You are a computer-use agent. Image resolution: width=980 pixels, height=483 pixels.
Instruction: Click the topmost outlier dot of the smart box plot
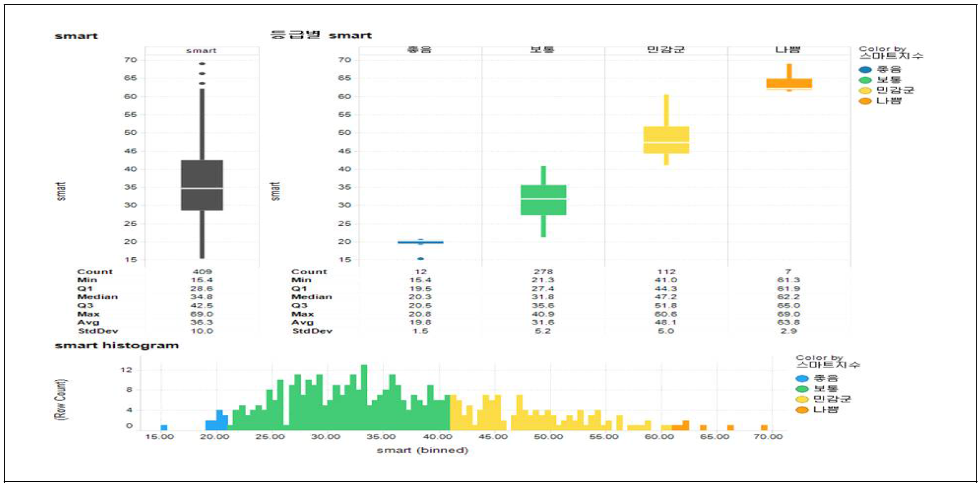pos(202,64)
